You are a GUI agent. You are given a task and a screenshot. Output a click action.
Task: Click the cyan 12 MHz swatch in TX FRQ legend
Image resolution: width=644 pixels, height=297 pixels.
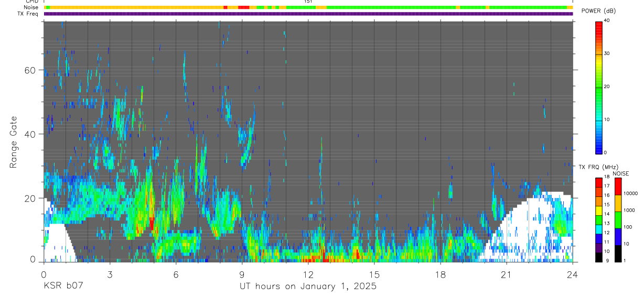[599, 230]
